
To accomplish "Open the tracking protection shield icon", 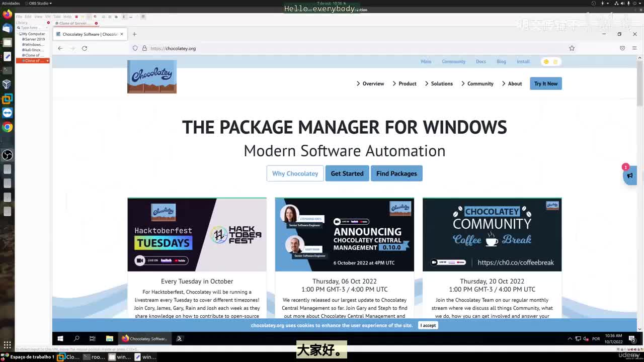I will pos(135,48).
